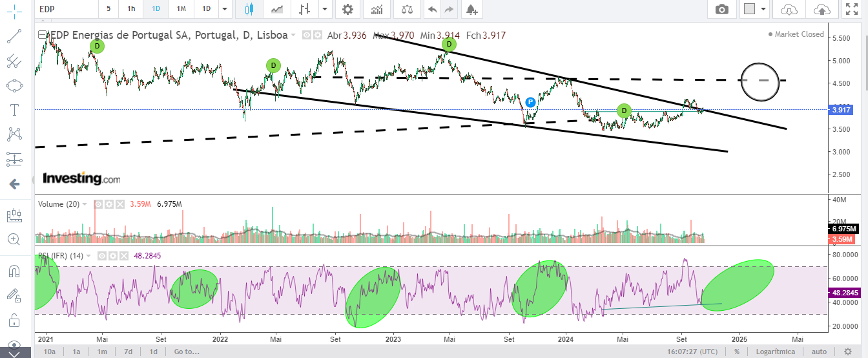Open the RSI (IFR) (14) dropdown
The image size is (868, 358).
(89, 256)
